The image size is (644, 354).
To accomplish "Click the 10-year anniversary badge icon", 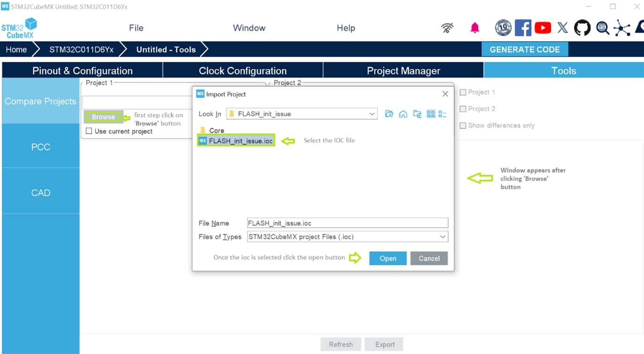I will tap(503, 28).
